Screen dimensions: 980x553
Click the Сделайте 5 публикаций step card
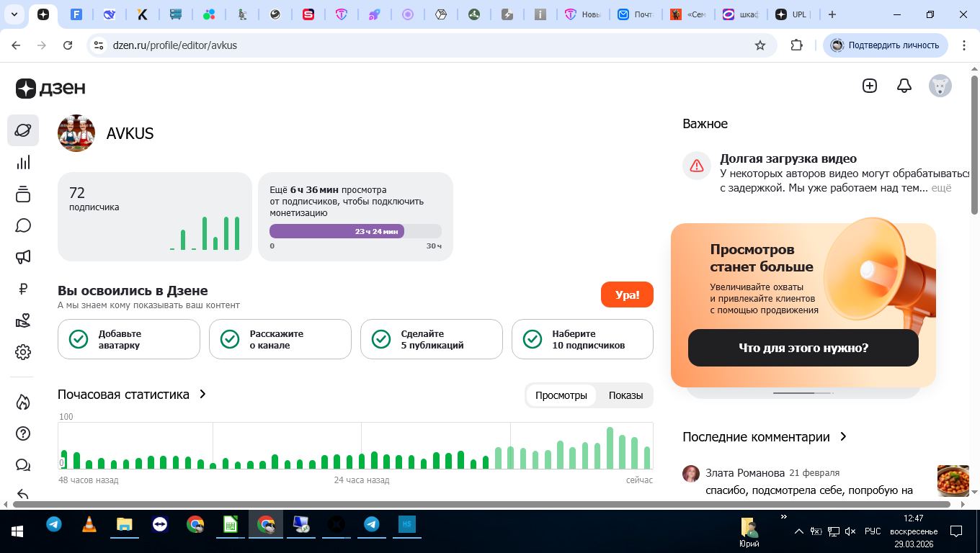click(x=432, y=339)
